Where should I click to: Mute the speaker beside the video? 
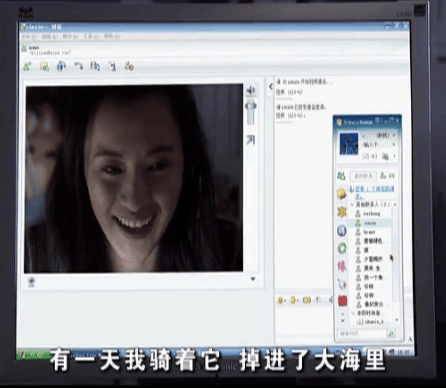coord(251,90)
